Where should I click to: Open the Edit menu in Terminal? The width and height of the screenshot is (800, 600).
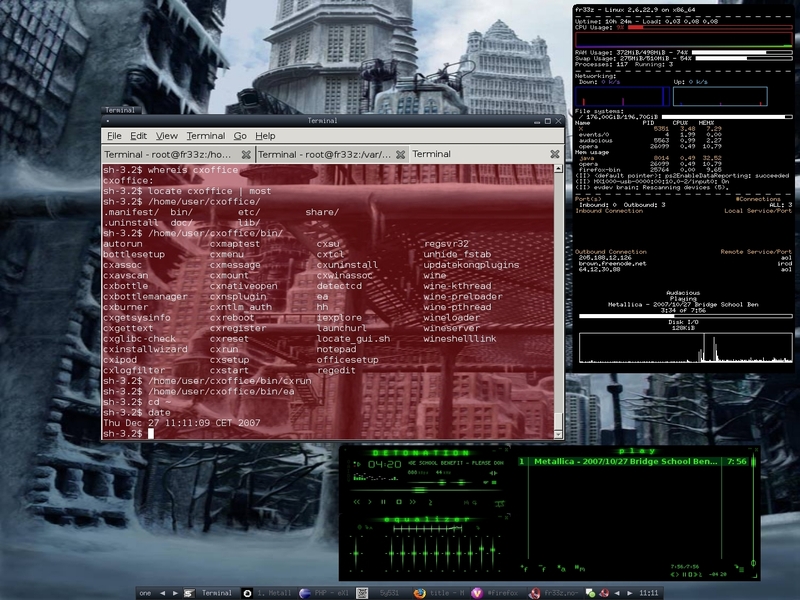pos(138,136)
